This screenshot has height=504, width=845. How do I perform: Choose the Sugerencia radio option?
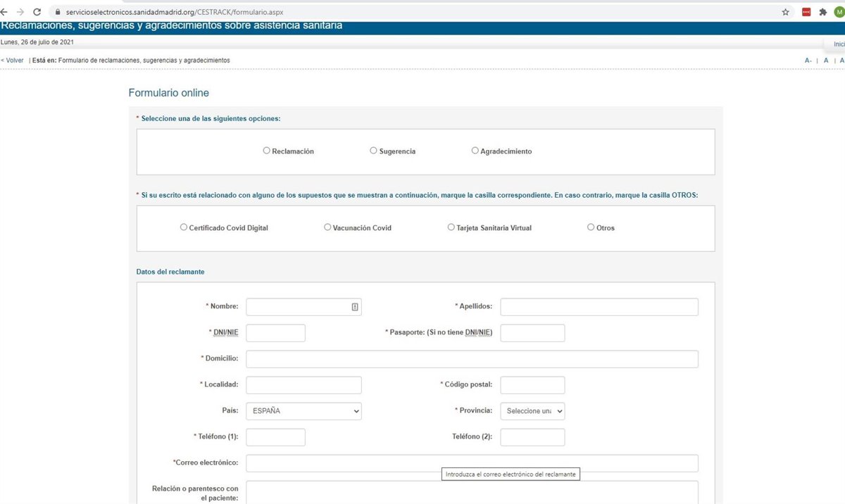point(373,151)
